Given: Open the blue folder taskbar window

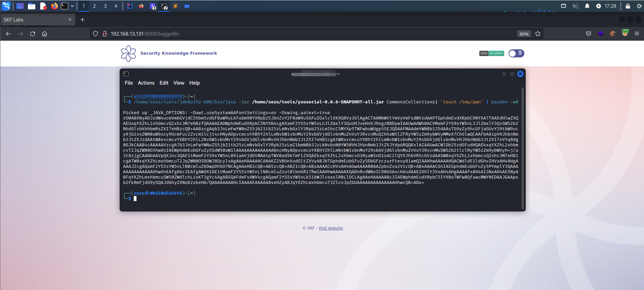Looking at the screenshot, I should point(187,6).
